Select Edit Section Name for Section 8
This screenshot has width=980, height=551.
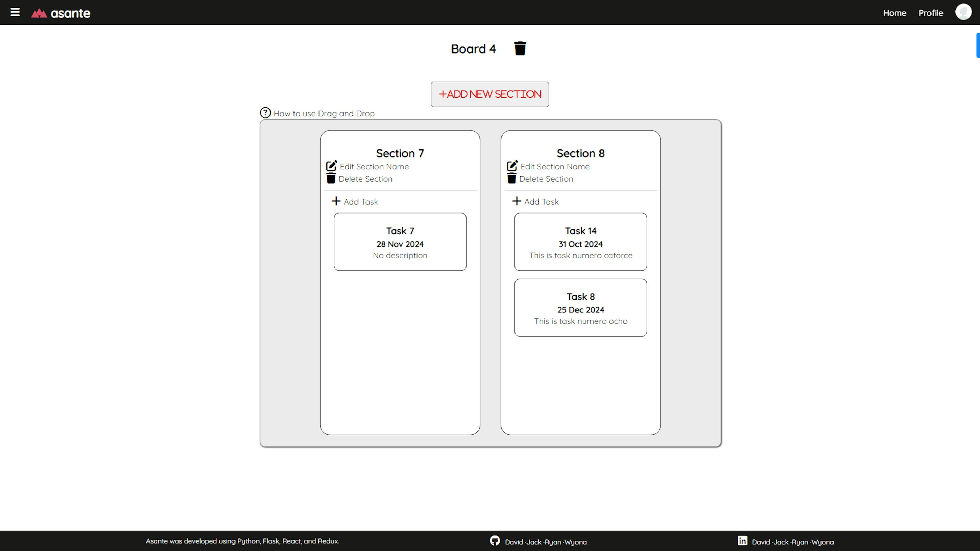tap(555, 167)
